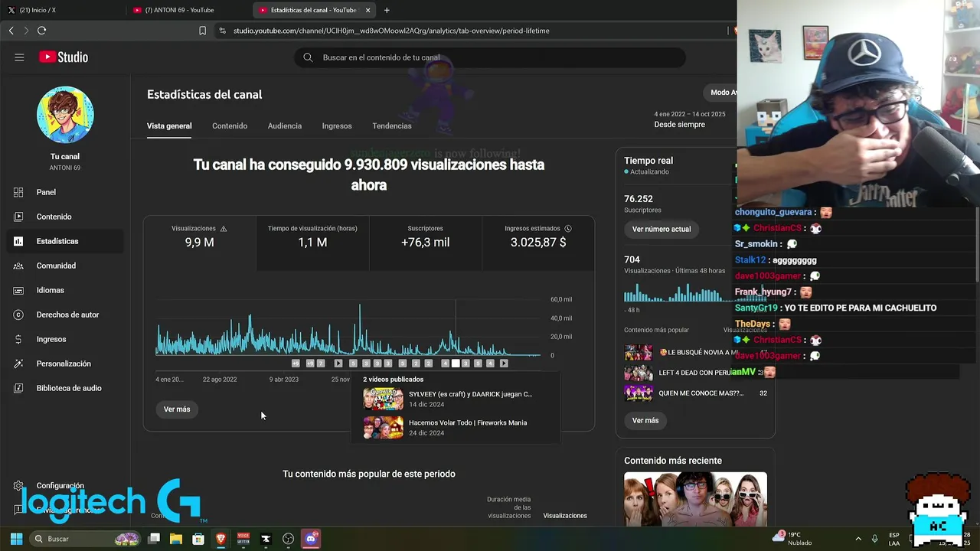Switch to the Contenido analytics tab
This screenshot has width=980, height=551.
pos(230,126)
